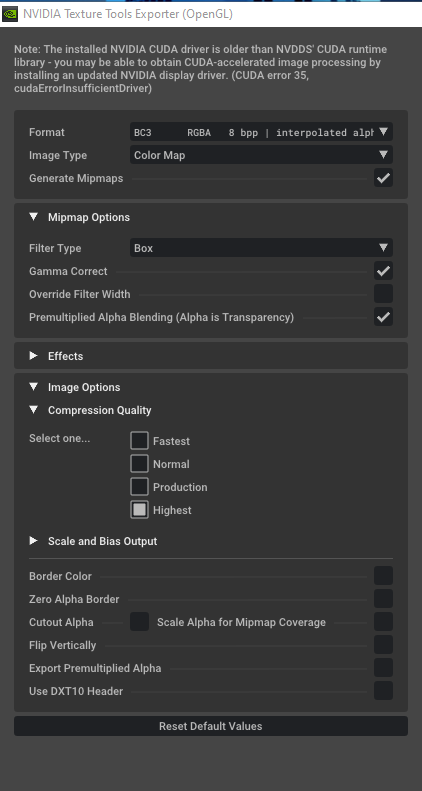422x791 pixels.
Task: Enable the Use DXT10 Header checkbox
Action: click(383, 691)
